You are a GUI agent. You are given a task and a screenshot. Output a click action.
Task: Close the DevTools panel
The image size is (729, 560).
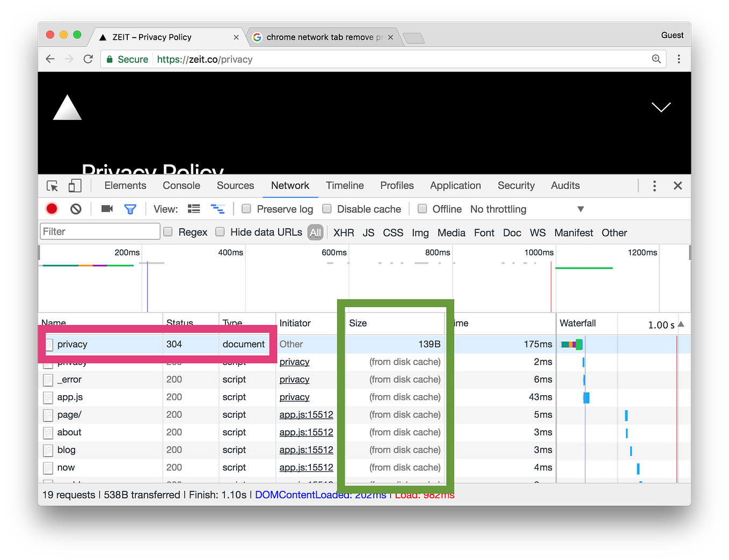tap(677, 186)
